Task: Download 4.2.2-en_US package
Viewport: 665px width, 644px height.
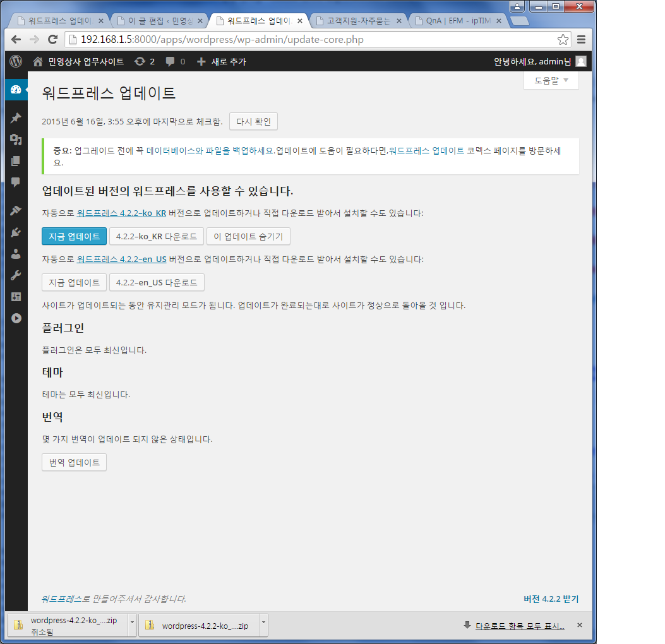Action: point(157,283)
